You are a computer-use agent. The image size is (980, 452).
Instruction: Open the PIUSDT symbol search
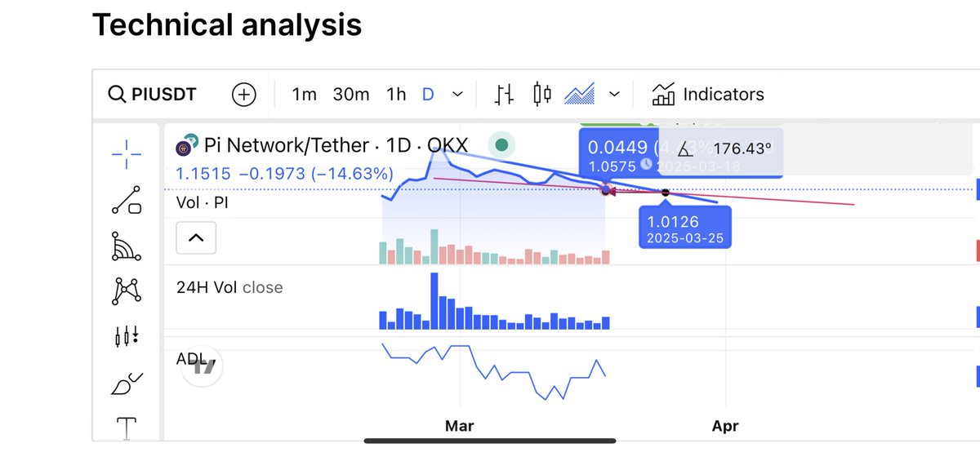click(153, 94)
